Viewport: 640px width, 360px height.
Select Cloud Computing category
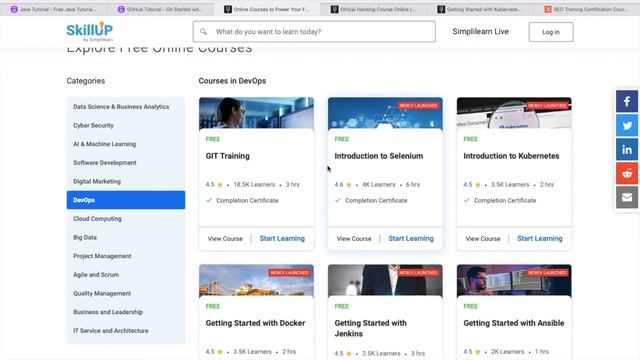pos(126,219)
